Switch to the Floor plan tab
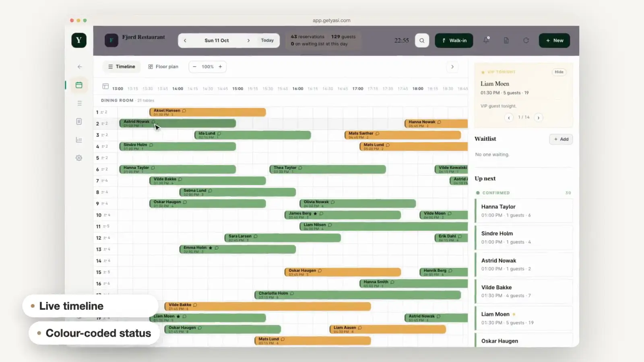 pos(163,67)
